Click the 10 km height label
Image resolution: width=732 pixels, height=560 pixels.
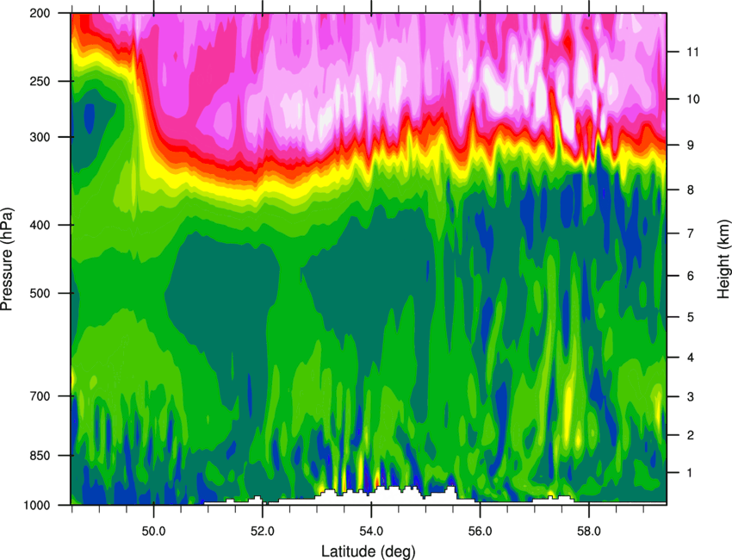(692, 99)
